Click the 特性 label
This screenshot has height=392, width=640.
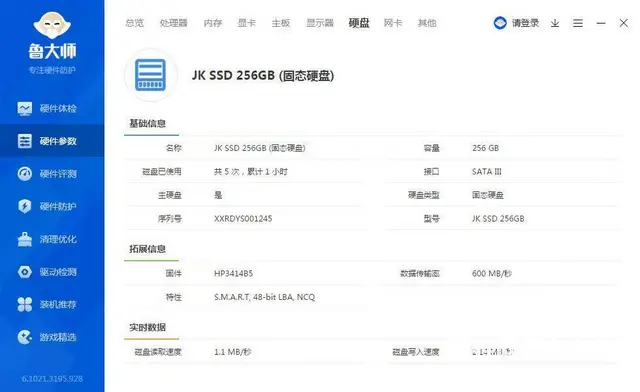click(x=173, y=297)
